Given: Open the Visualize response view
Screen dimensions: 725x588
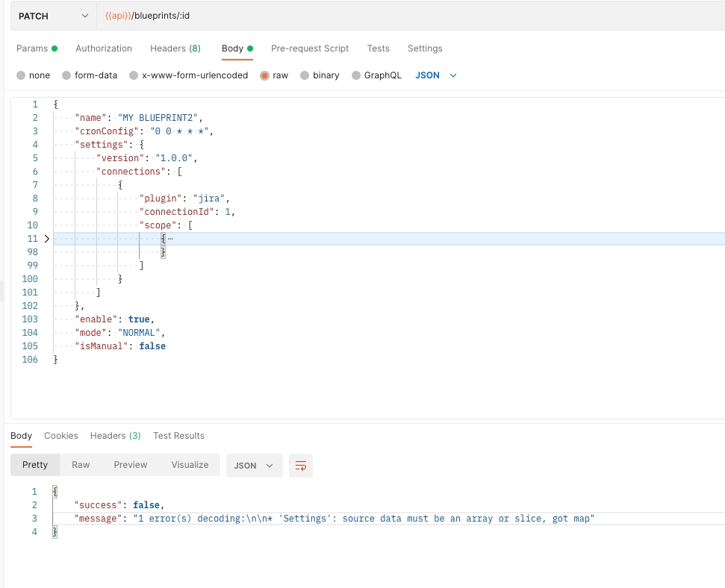Looking at the screenshot, I should click(x=190, y=465).
